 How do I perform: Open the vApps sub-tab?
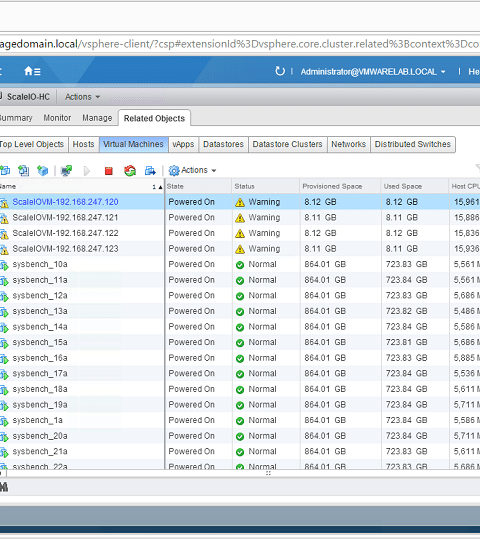[183, 144]
